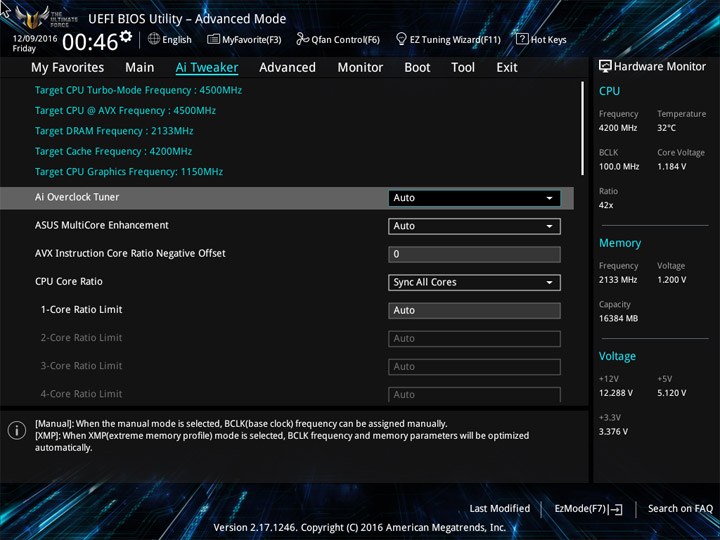Click the MyFavorite list icon
This screenshot has width=720, height=540.
click(213, 39)
